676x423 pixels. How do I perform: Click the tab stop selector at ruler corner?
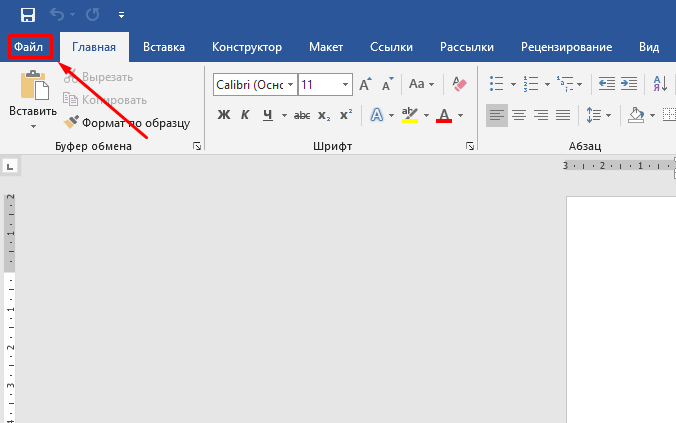[x=10, y=166]
